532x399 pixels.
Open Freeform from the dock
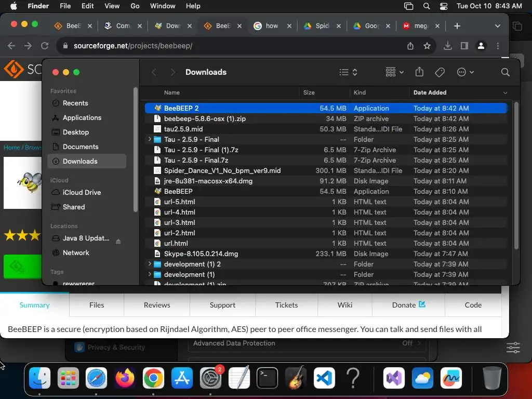451,378
